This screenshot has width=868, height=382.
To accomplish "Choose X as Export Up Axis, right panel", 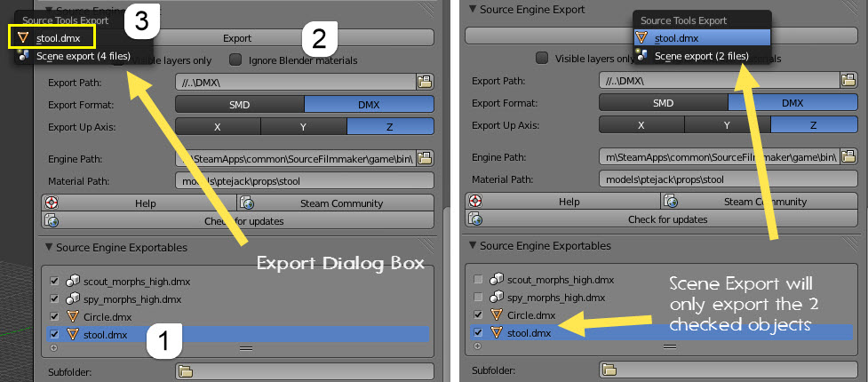I will pyautogui.click(x=641, y=124).
